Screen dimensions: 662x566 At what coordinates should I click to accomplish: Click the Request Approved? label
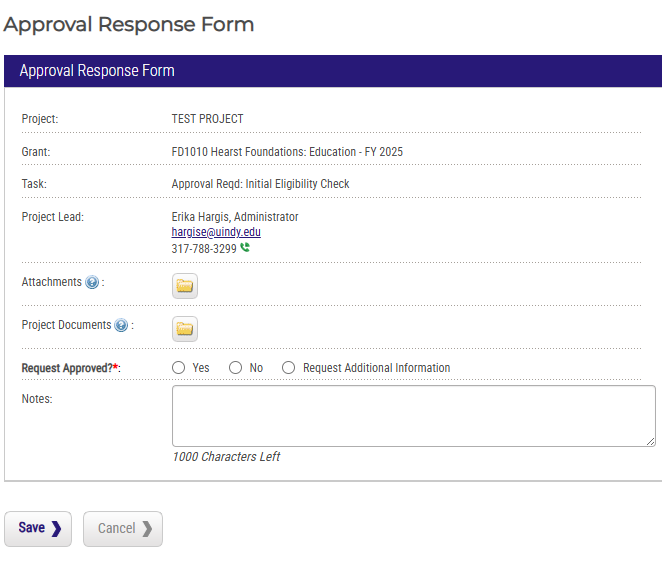[71, 368]
